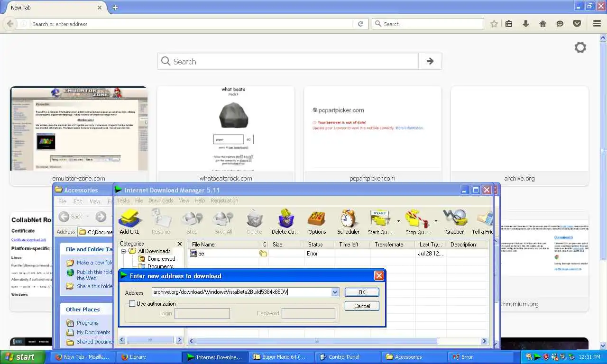Submit new tab search arrow button

(430, 61)
